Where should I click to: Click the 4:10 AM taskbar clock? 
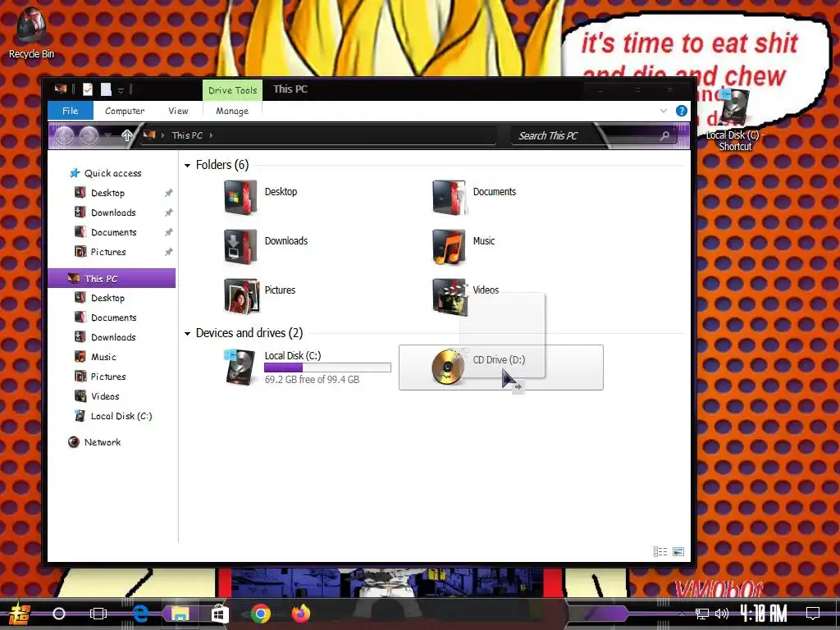click(x=764, y=614)
